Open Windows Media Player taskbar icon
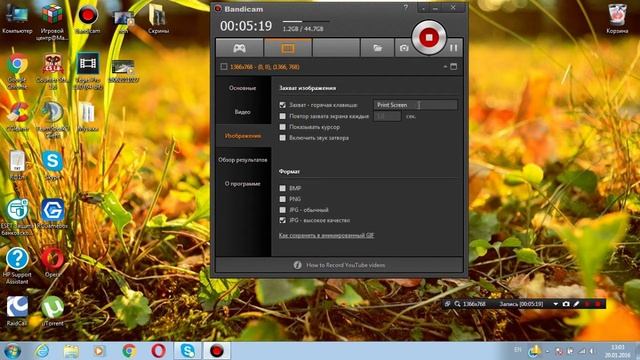The width and height of the screenshot is (640, 360). pos(99,351)
